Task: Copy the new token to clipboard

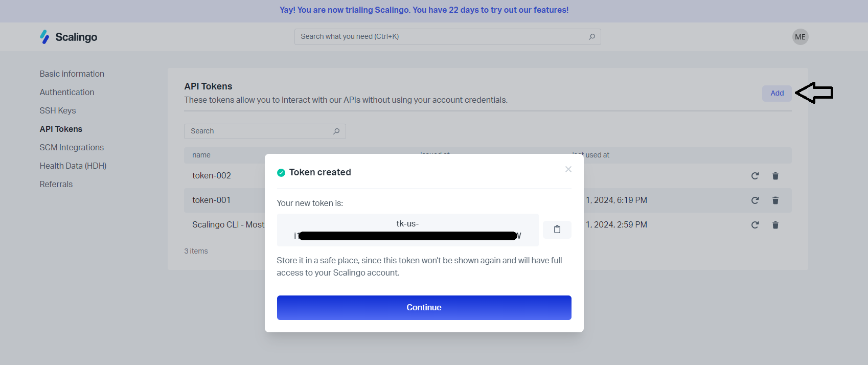Action: [557, 230]
